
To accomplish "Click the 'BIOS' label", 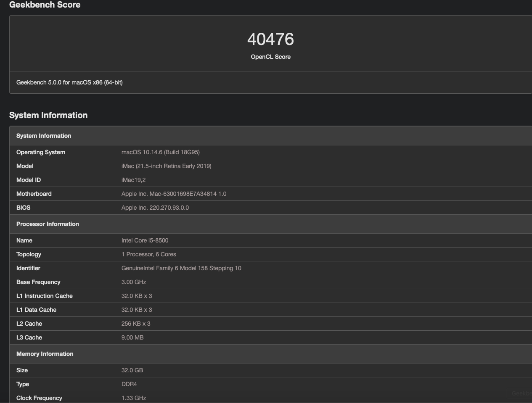I will [x=23, y=208].
